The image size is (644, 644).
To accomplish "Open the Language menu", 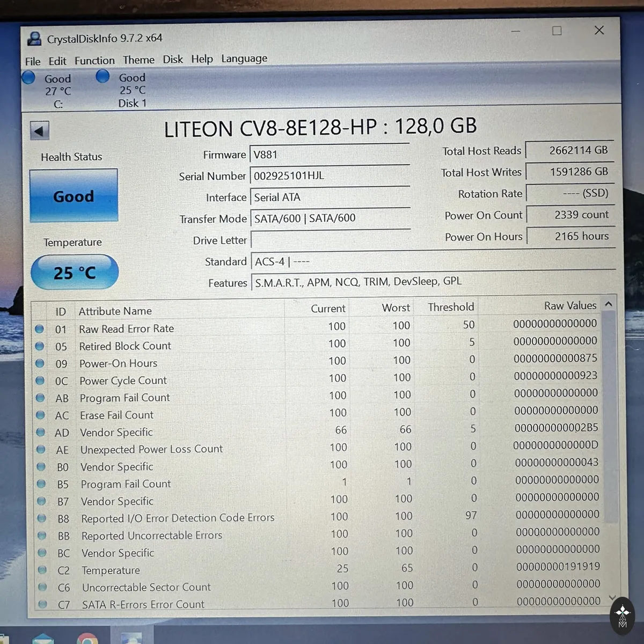I will (x=244, y=58).
